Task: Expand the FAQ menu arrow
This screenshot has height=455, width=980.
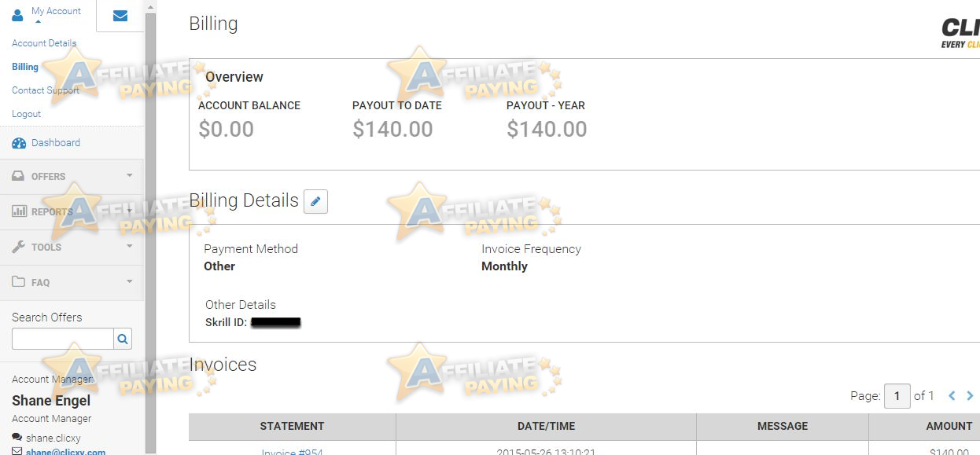Action: point(130,281)
